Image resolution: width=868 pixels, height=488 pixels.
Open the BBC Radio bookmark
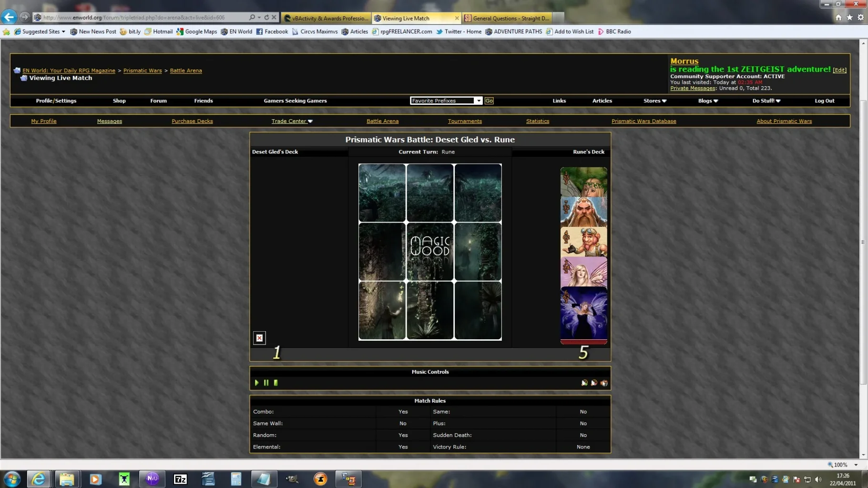tap(614, 31)
